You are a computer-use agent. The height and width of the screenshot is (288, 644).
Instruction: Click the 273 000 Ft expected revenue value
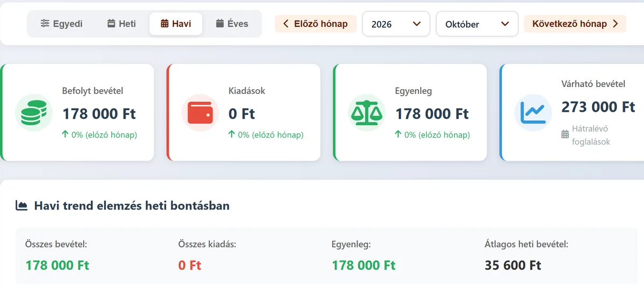tap(598, 107)
